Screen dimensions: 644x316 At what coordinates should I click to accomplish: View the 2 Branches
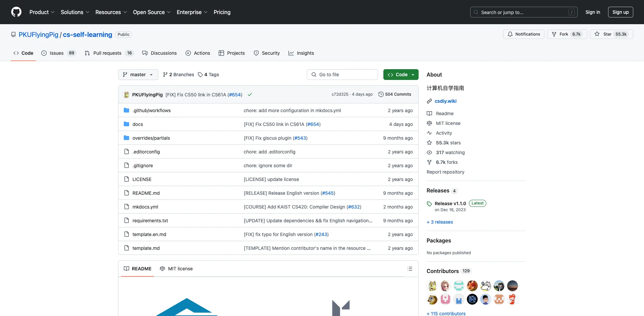(x=178, y=75)
